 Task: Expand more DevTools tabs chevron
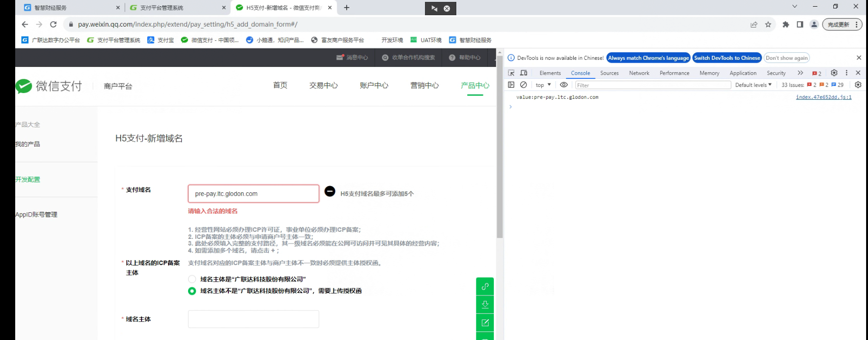[x=801, y=73]
